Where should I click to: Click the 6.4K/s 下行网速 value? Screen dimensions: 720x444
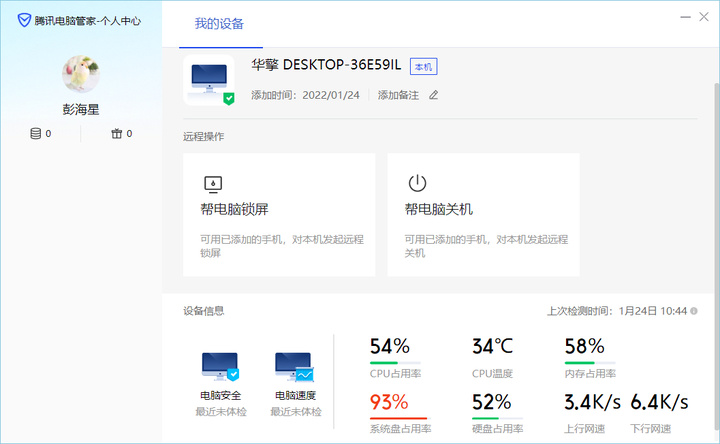(659, 402)
